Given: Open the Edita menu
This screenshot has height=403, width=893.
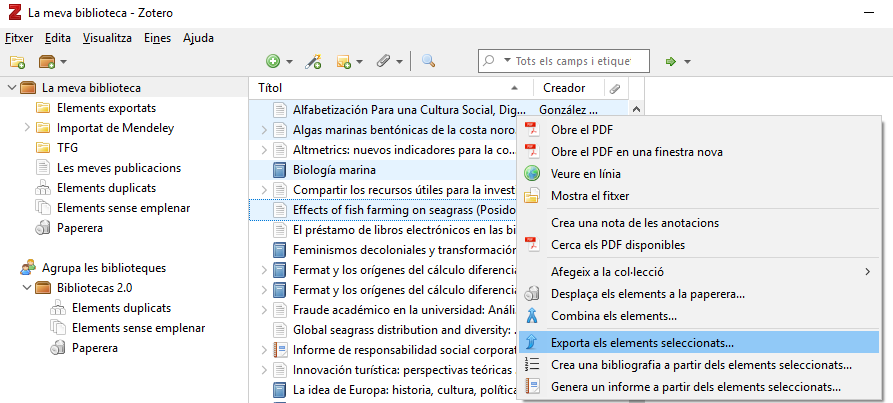Looking at the screenshot, I should (58, 38).
